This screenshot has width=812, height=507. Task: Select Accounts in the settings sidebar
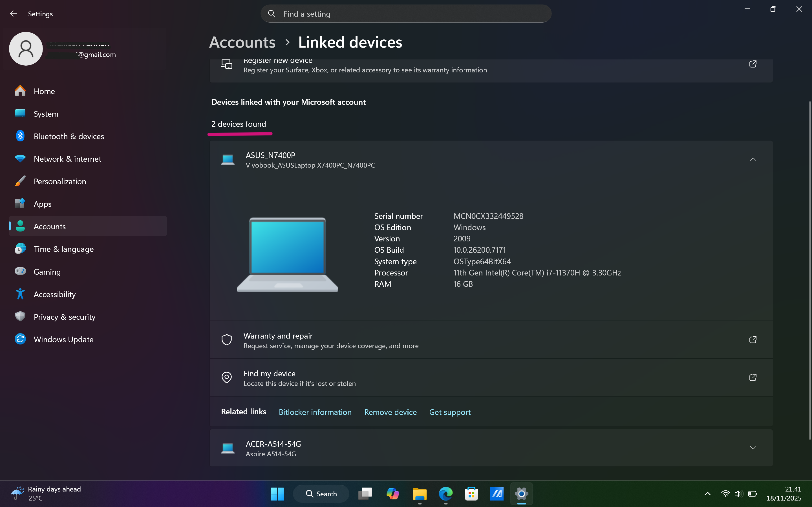(x=49, y=226)
